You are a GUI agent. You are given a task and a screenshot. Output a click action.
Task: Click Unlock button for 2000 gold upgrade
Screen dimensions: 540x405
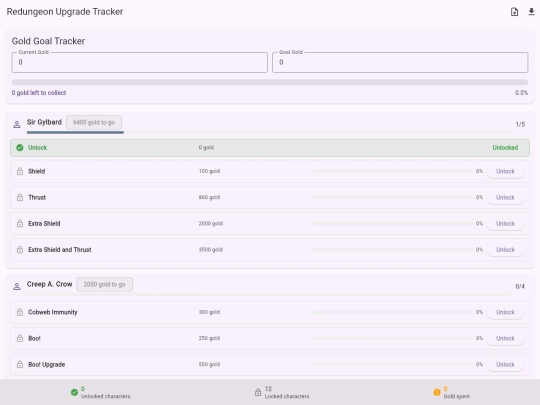tap(505, 224)
